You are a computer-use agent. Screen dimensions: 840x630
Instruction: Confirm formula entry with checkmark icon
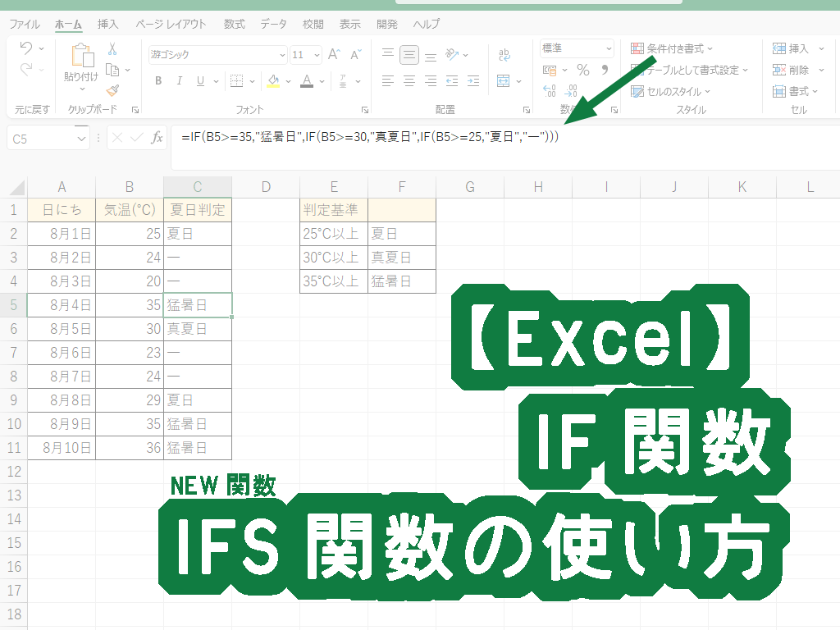[137, 138]
